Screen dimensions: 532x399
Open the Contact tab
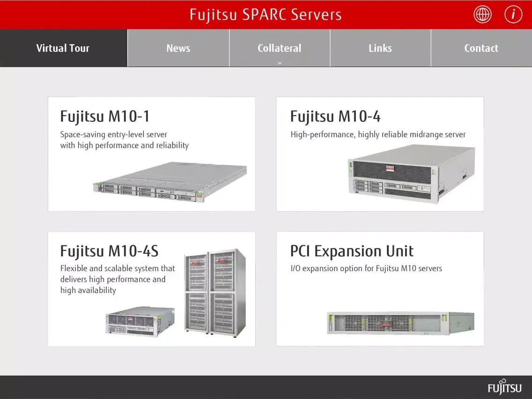(x=481, y=48)
